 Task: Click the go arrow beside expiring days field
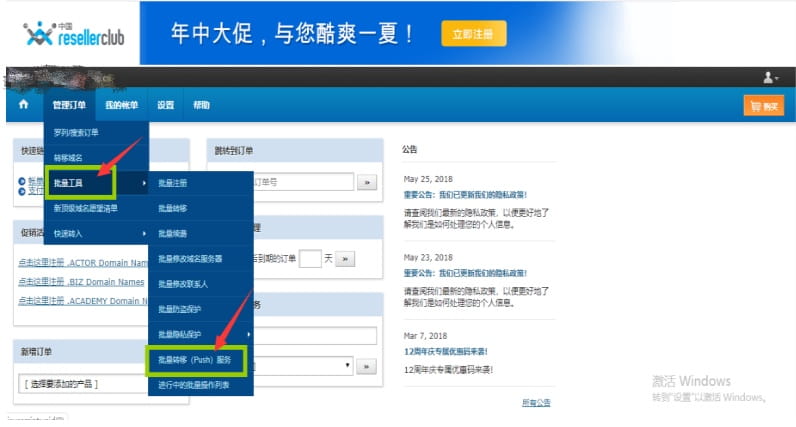coord(345,259)
